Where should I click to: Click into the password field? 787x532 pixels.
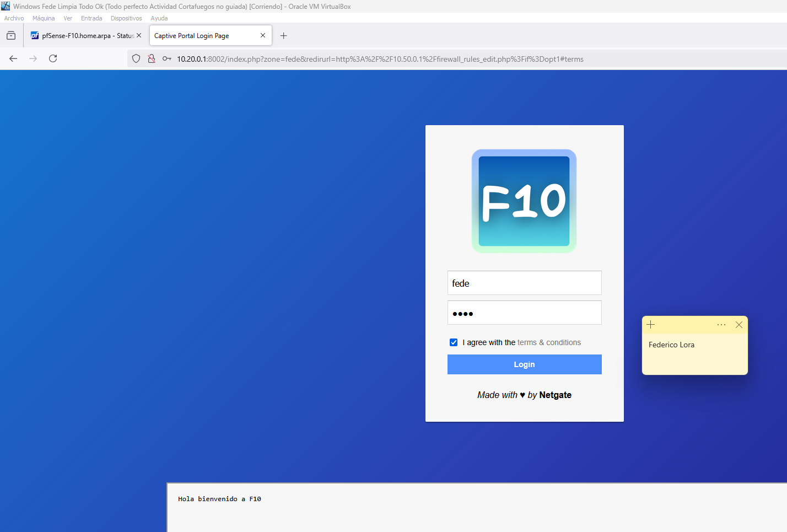525,313
